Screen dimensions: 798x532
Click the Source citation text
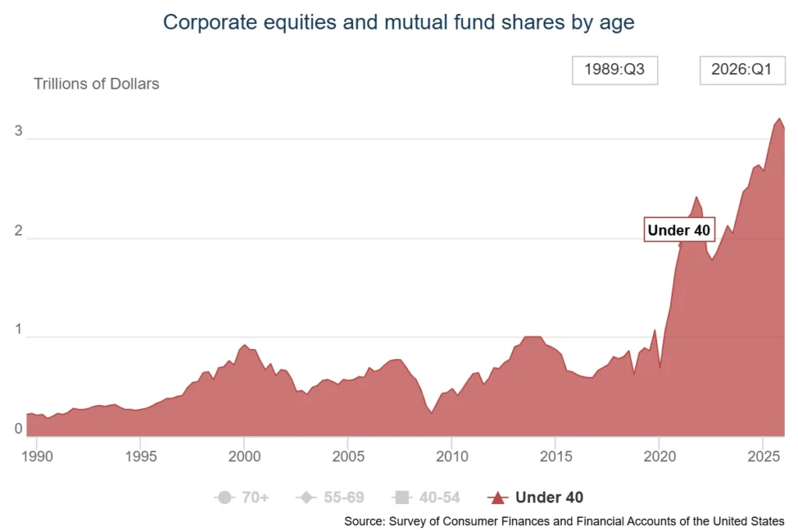(564, 521)
